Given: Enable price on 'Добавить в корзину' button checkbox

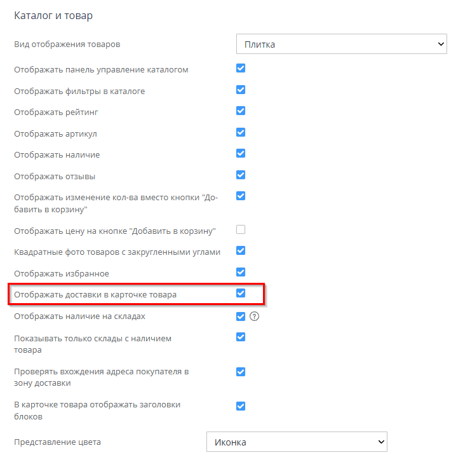Looking at the screenshot, I should click(x=241, y=229).
